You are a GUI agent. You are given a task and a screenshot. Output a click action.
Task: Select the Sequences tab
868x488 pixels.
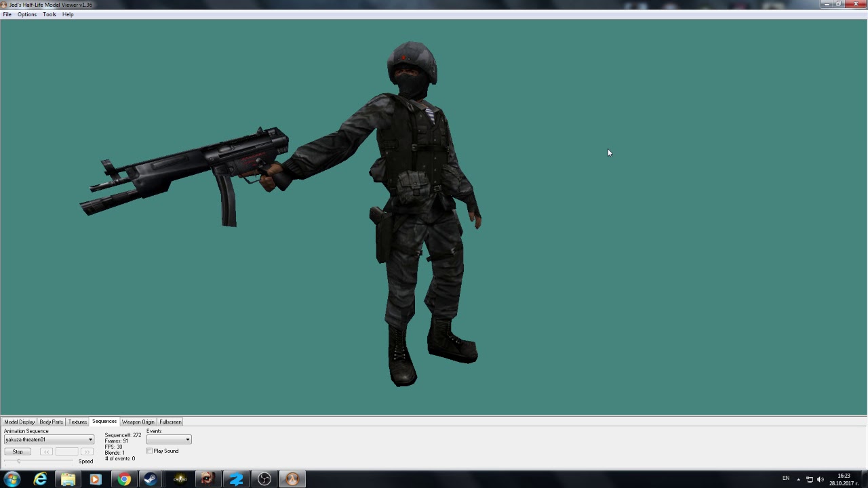(104, 422)
